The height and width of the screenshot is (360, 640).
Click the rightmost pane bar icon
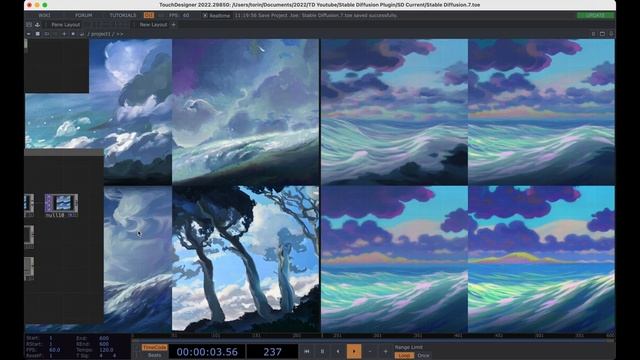(611, 34)
